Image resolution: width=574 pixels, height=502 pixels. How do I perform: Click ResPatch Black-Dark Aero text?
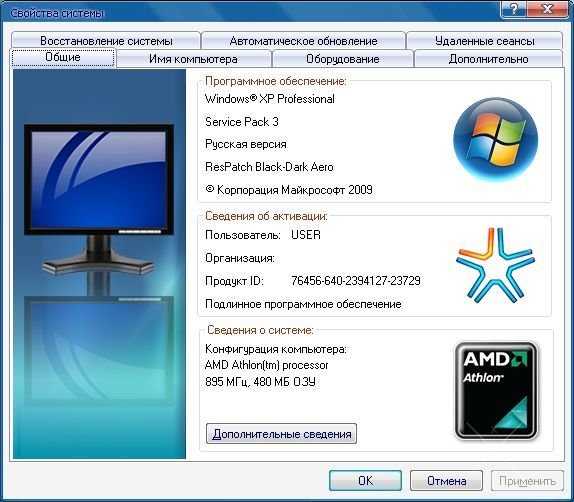269,167
